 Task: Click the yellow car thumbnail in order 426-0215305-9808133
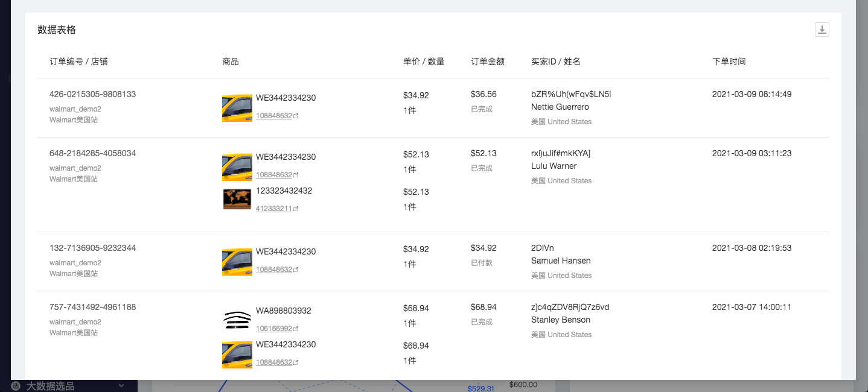[x=237, y=108]
